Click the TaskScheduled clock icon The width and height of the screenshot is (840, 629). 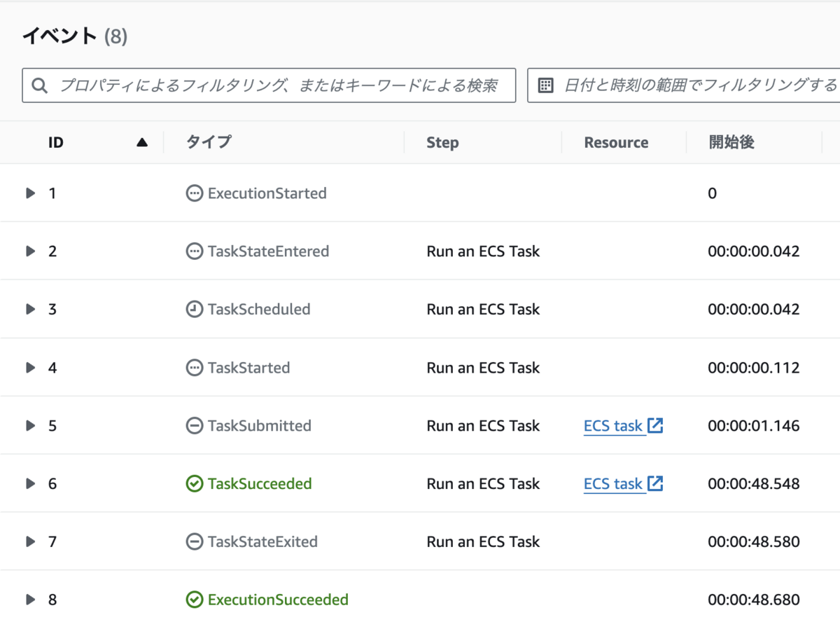click(x=194, y=310)
